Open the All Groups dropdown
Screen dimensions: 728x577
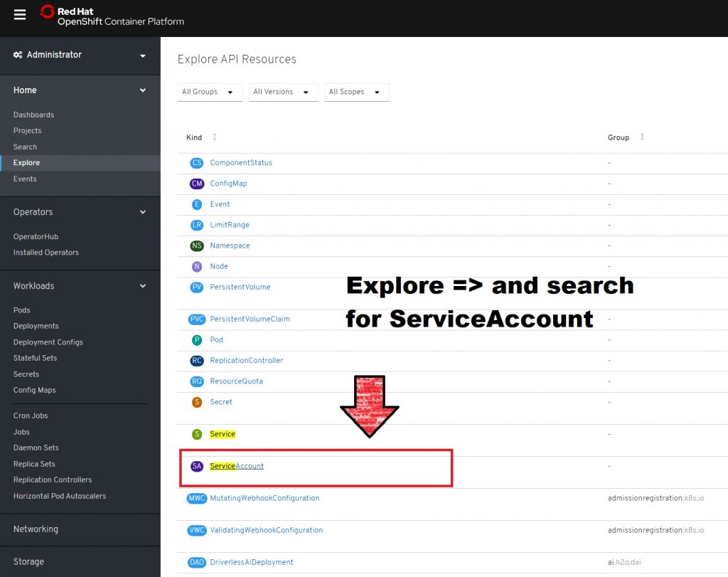(209, 92)
